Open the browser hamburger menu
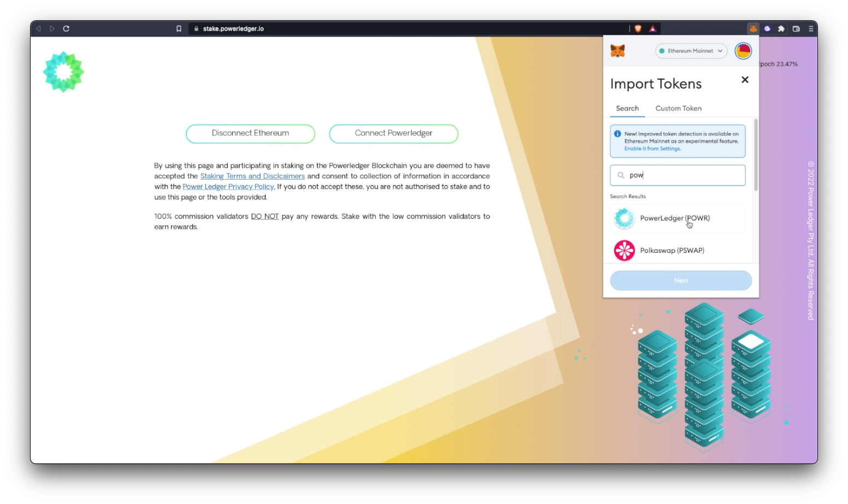The height and width of the screenshot is (504, 848). click(x=811, y=28)
